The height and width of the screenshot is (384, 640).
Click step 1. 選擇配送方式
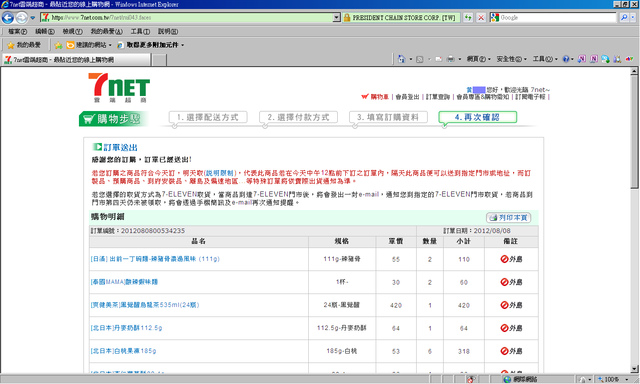208,117
